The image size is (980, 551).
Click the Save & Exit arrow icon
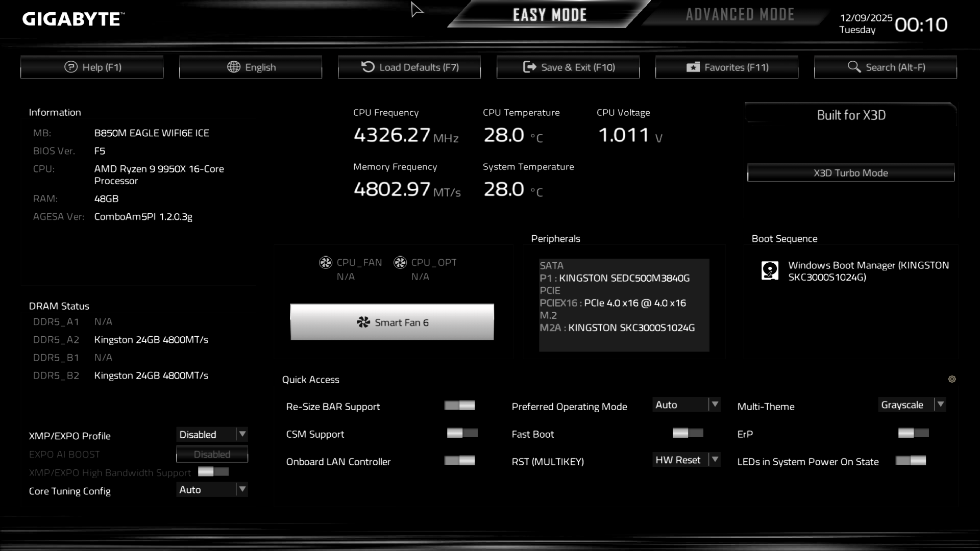tap(529, 67)
